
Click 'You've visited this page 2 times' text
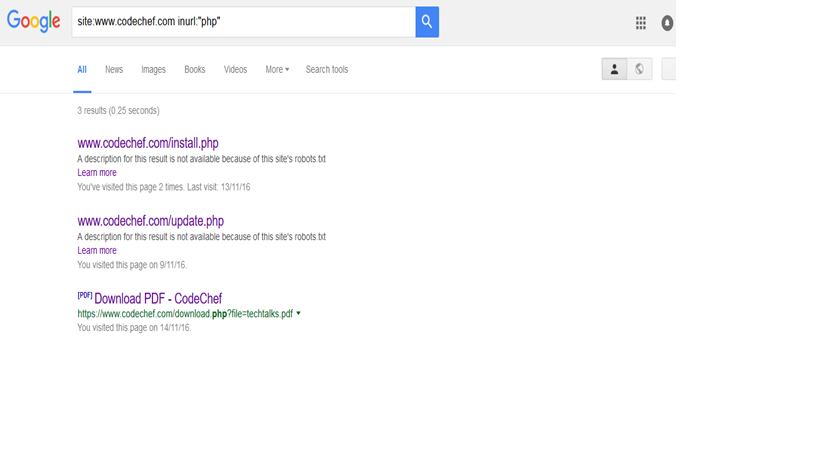click(130, 187)
